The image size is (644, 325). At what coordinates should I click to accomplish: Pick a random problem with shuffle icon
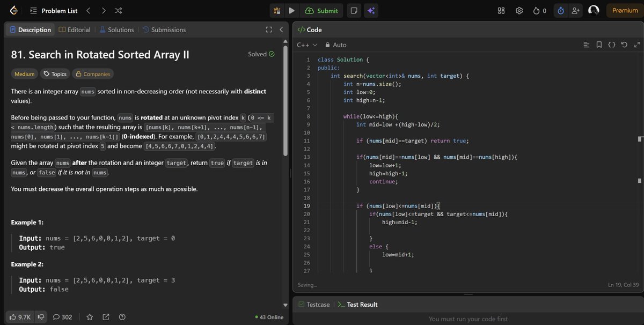pyautogui.click(x=118, y=11)
